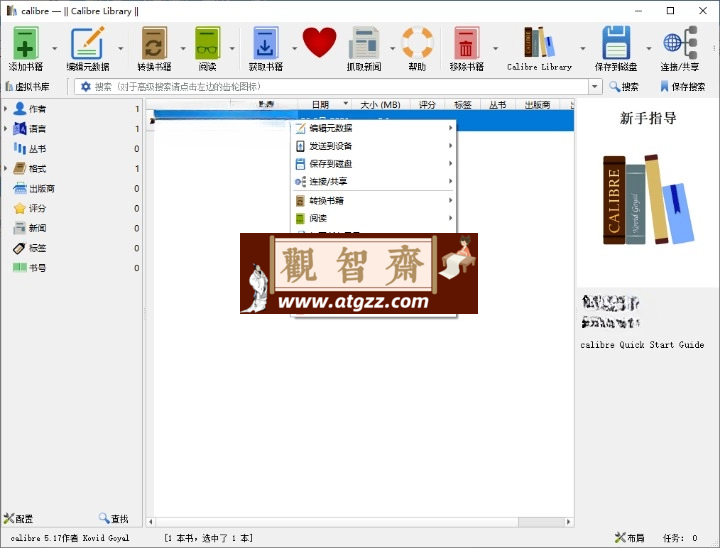Screen dimensions: 720x548
Task: Click the red heart donate icon
Action: pyautogui.click(x=320, y=42)
